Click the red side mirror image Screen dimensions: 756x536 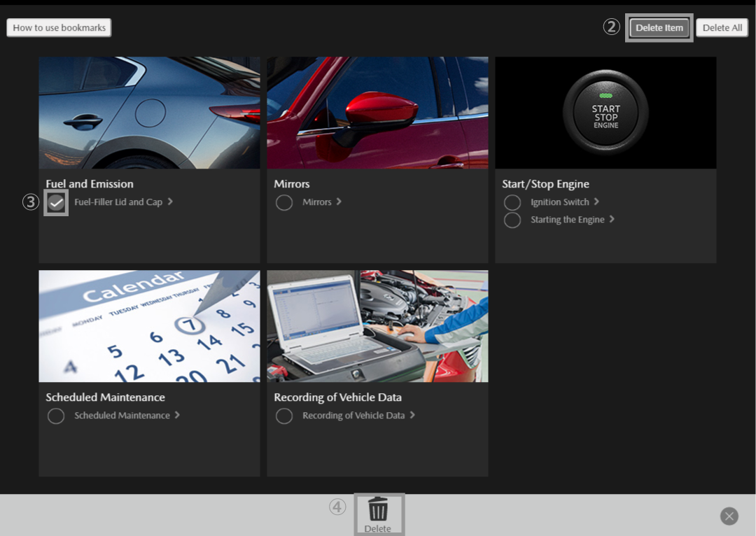pos(377,113)
